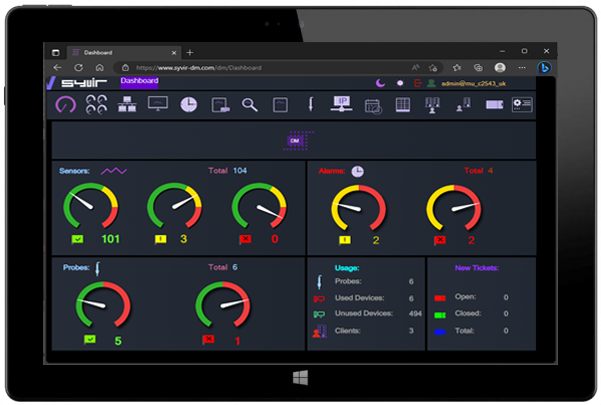Image resolution: width=601 pixels, height=405 pixels.
Task: Click the sensors error gauge showing 0
Action: [259, 205]
